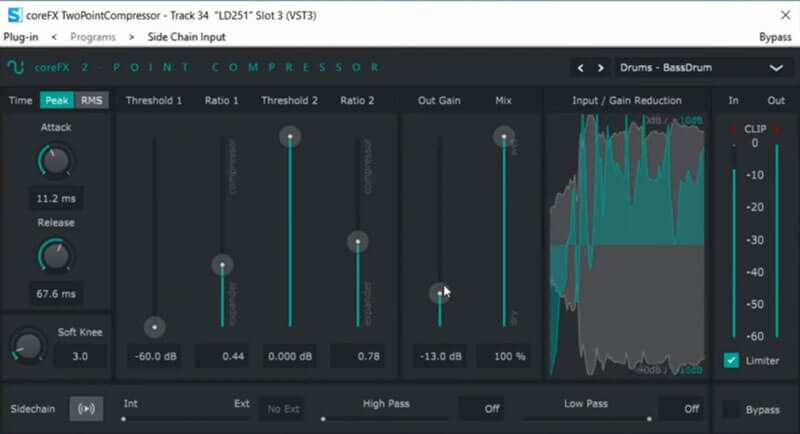Click the Threshold 1 value -60.0 dB
Screen dimensions: 800x434
tap(156, 356)
